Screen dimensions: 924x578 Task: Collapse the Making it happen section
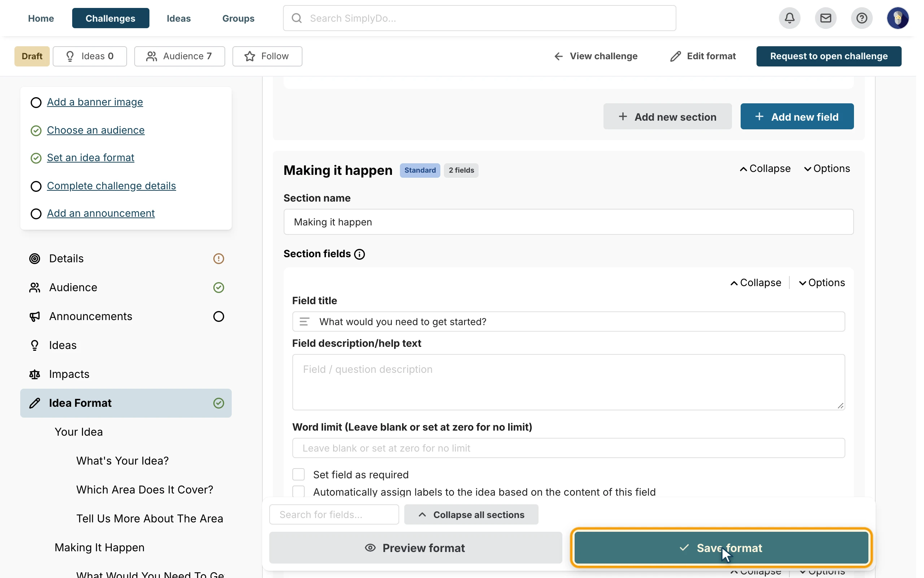[x=765, y=169]
